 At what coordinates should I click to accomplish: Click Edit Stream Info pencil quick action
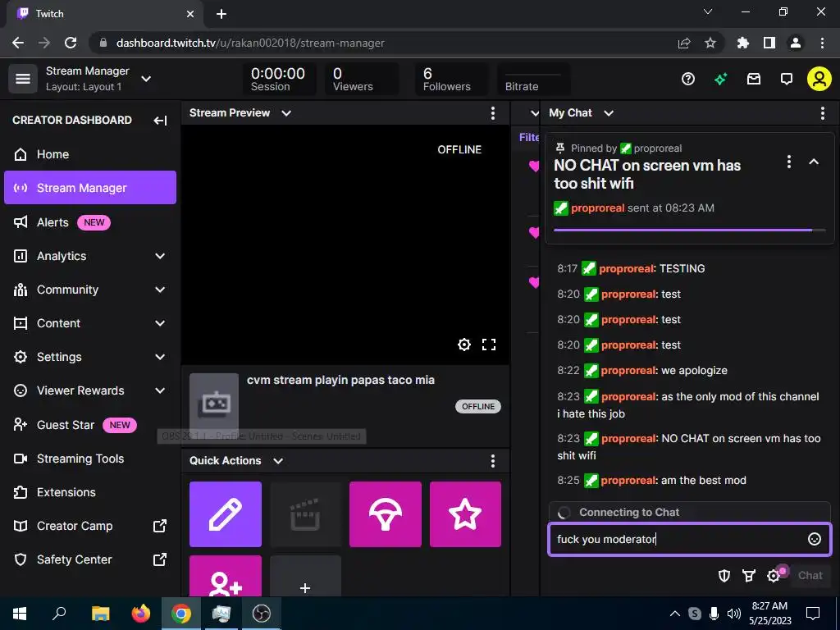click(x=226, y=514)
